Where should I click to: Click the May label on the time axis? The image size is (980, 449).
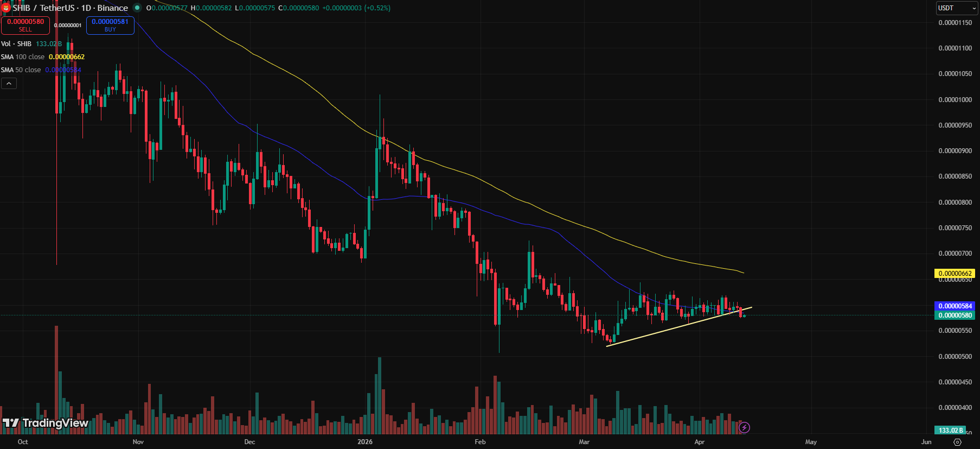(811, 442)
